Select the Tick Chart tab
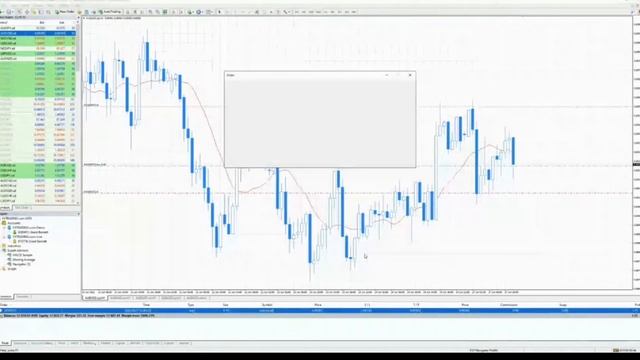640x360 pixels. [22, 208]
